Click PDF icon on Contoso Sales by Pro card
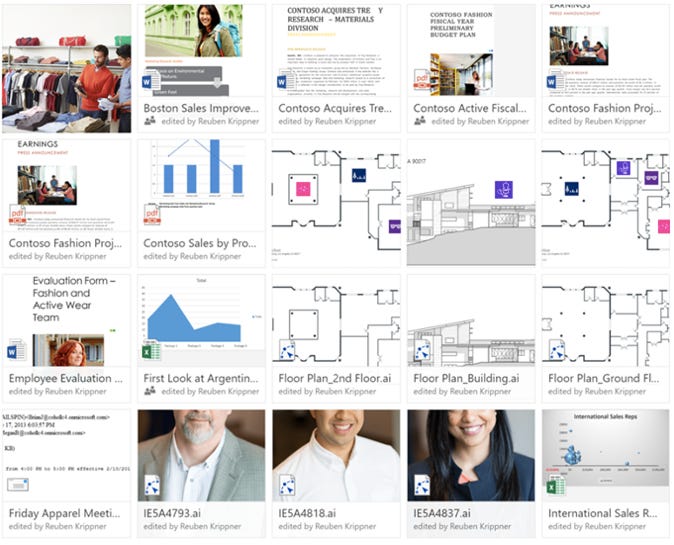Viewport: 674px width, 545px height. [x=152, y=215]
